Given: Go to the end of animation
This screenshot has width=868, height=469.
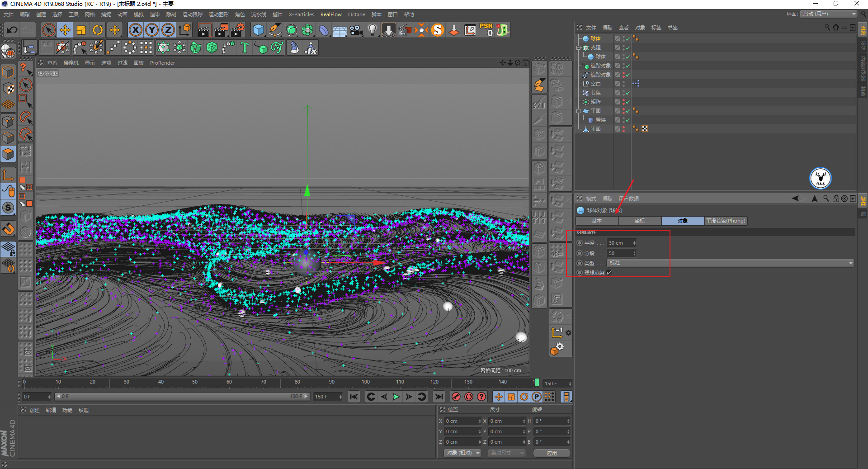Looking at the screenshot, I should 439,397.
